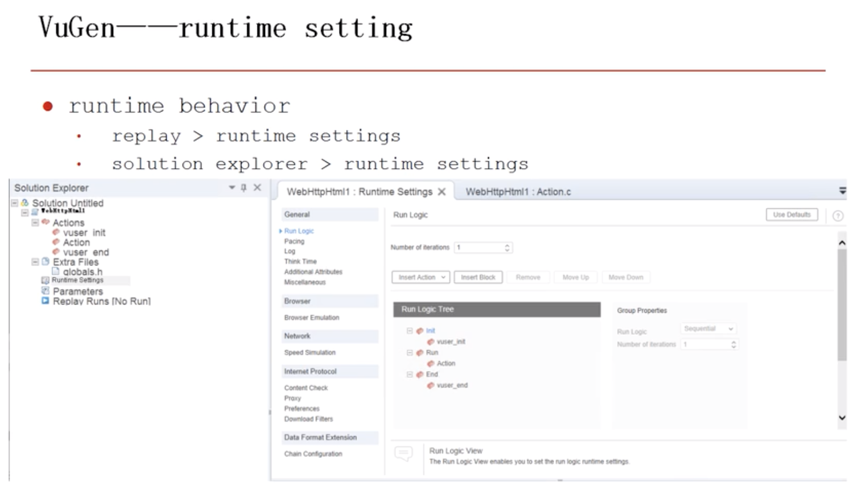
Task: Open help question mark icon
Action: click(838, 216)
